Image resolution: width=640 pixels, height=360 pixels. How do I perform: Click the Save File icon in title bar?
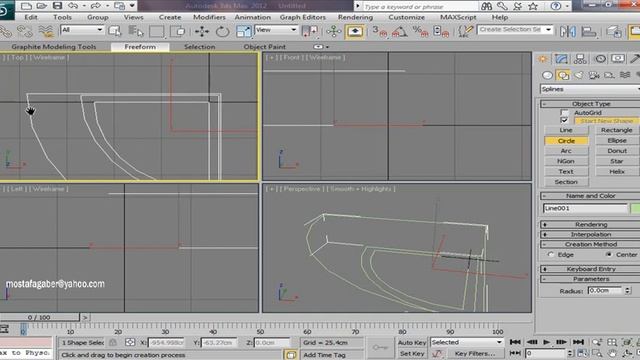(x=57, y=6)
